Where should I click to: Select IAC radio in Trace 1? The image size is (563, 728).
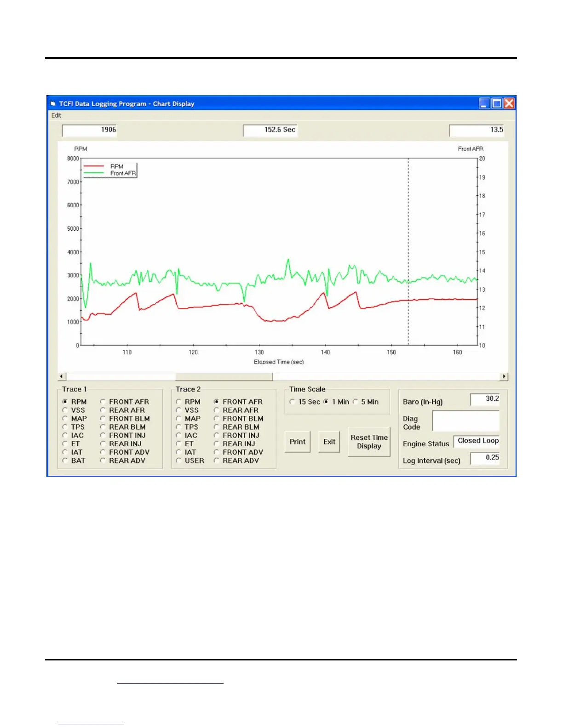[65, 435]
